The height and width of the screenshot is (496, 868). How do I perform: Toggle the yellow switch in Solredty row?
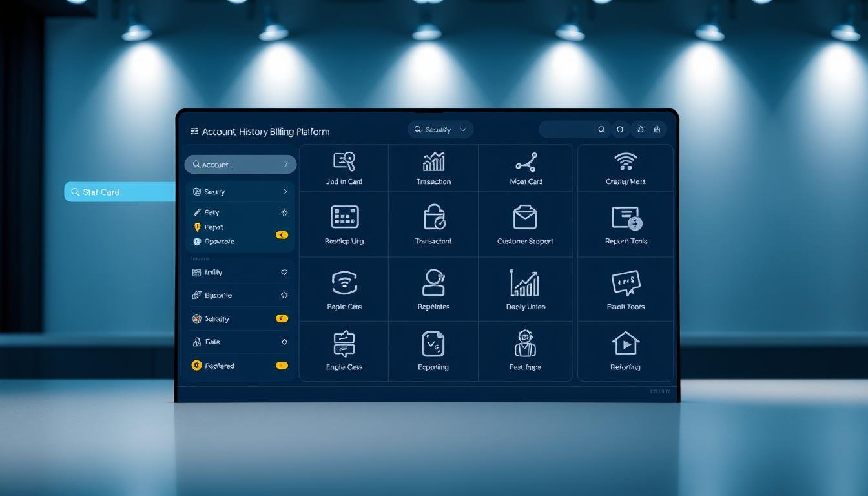click(282, 318)
